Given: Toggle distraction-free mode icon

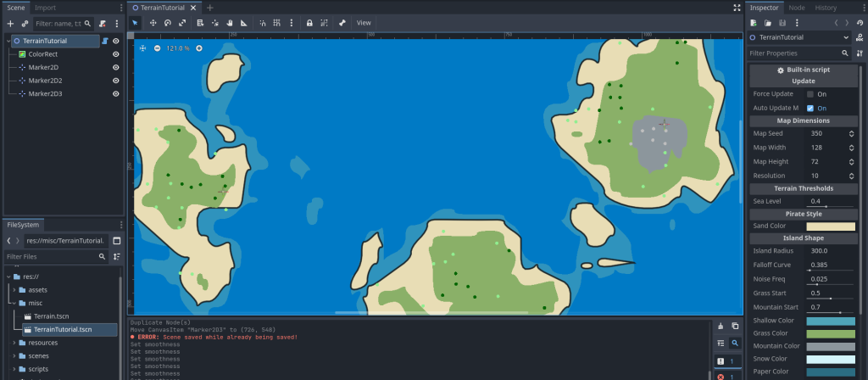Looking at the screenshot, I should tap(736, 8).
